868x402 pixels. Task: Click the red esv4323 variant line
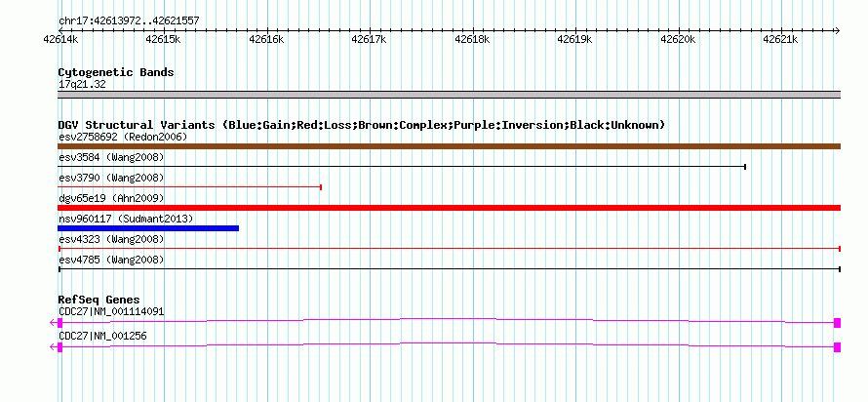click(x=449, y=249)
